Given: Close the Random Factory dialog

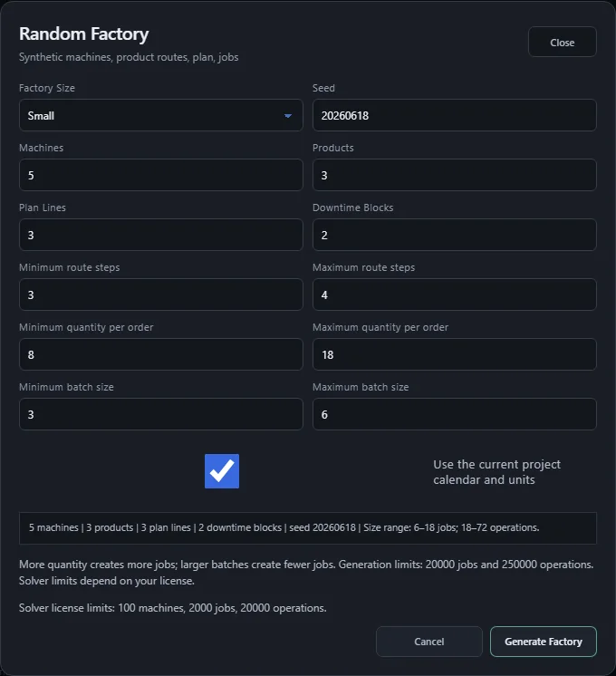Looking at the screenshot, I should pyautogui.click(x=563, y=43).
